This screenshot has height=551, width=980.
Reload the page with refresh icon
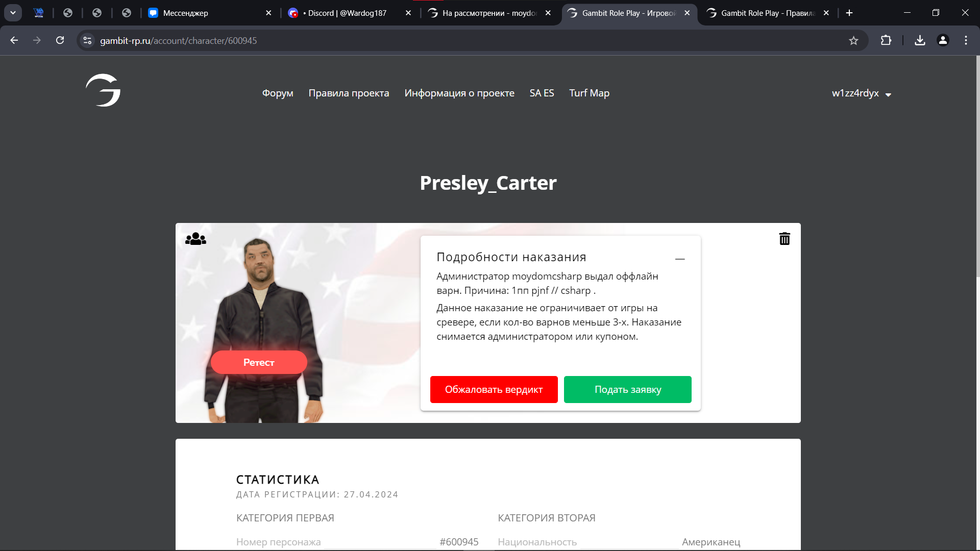tap(60, 40)
